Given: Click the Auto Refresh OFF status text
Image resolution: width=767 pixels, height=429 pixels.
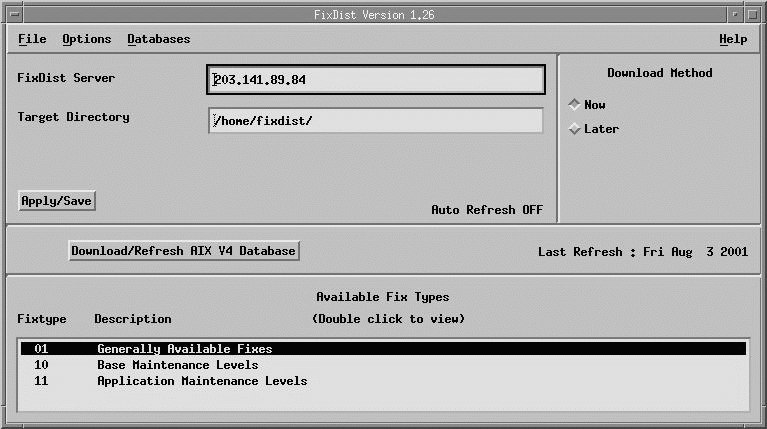Looking at the screenshot, I should 486,210.
